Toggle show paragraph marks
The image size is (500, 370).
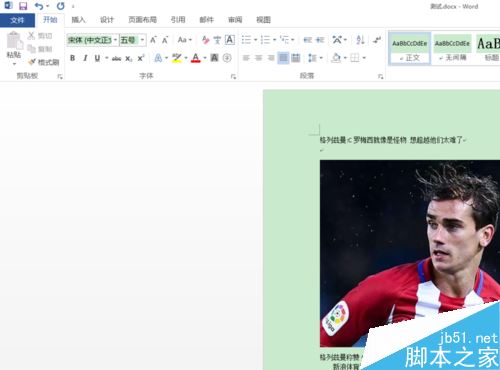tap(377, 40)
